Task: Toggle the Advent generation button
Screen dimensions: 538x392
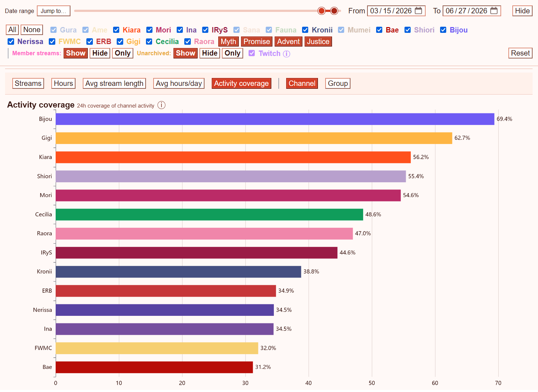Action: (288, 42)
